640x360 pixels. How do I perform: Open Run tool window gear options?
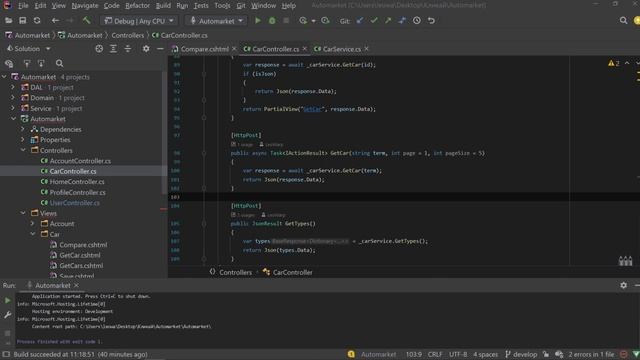pyautogui.click(x=623, y=285)
